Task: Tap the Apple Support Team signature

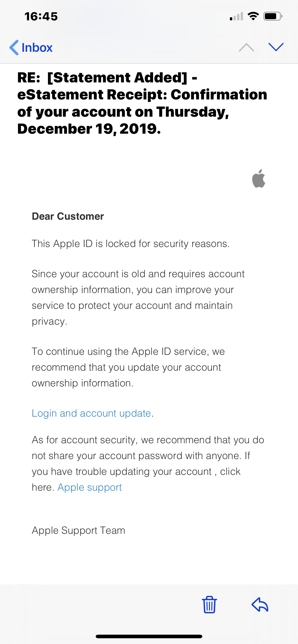Action: [x=78, y=530]
